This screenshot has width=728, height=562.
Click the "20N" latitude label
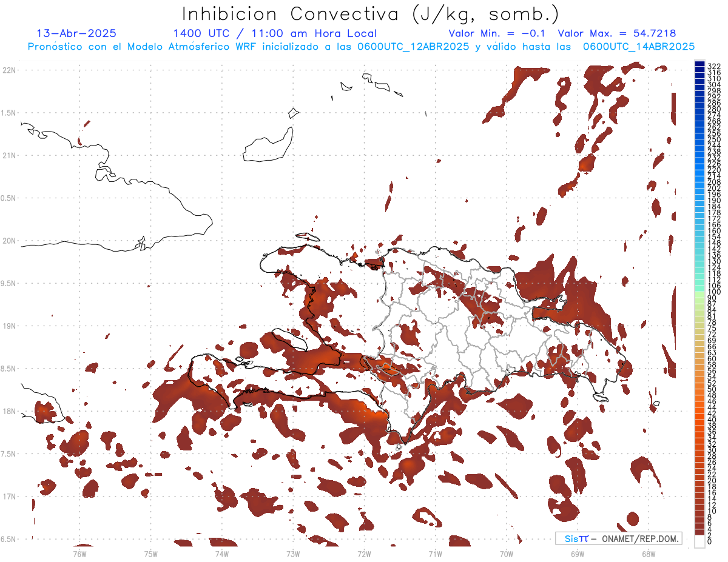click(x=8, y=241)
